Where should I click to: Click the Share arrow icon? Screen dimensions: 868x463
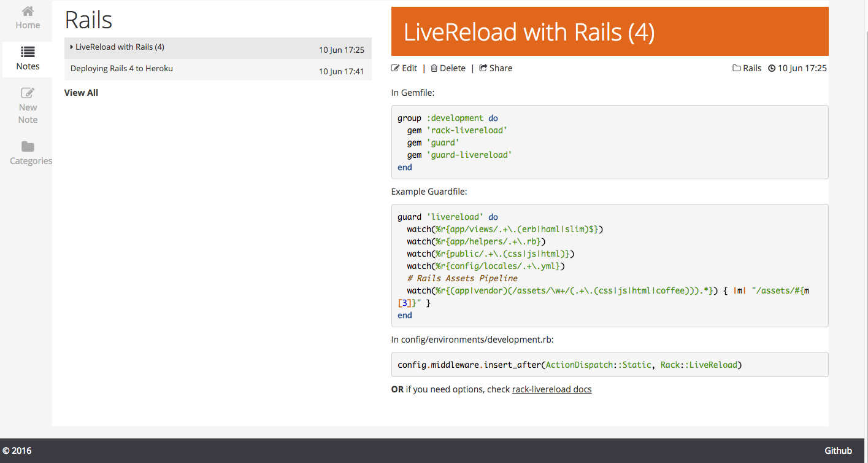click(483, 68)
